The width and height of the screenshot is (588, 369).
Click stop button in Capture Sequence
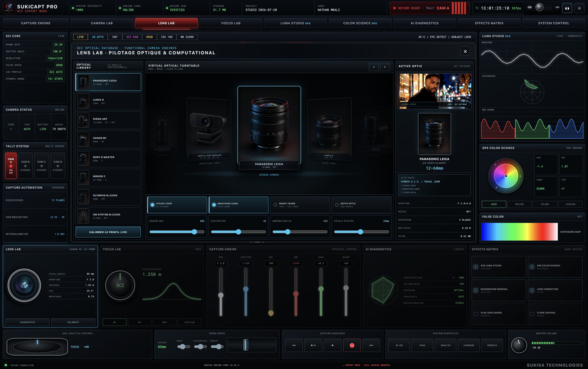coord(333,345)
